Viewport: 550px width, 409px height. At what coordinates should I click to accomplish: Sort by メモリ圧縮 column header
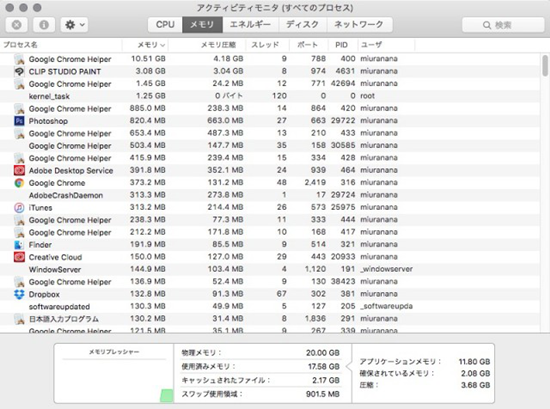tap(207, 45)
